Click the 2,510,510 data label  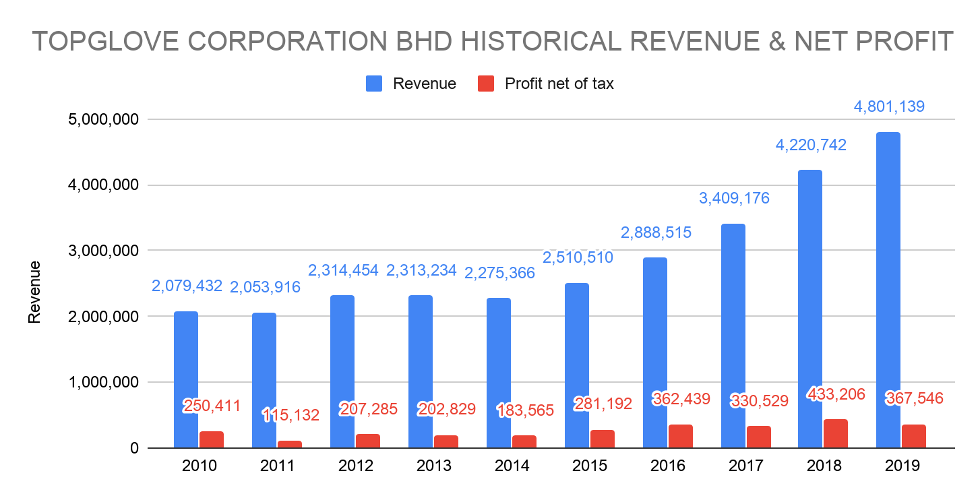click(578, 257)
